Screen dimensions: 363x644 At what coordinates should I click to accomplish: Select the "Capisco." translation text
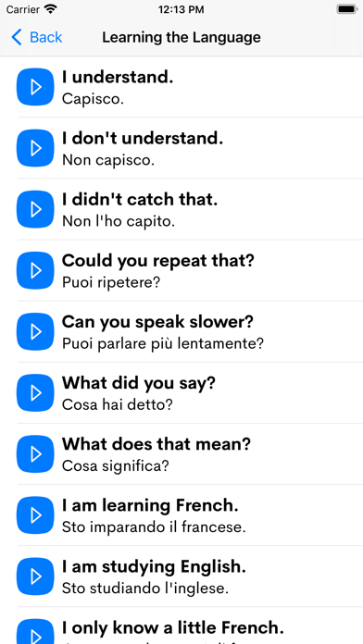[93, 99]
